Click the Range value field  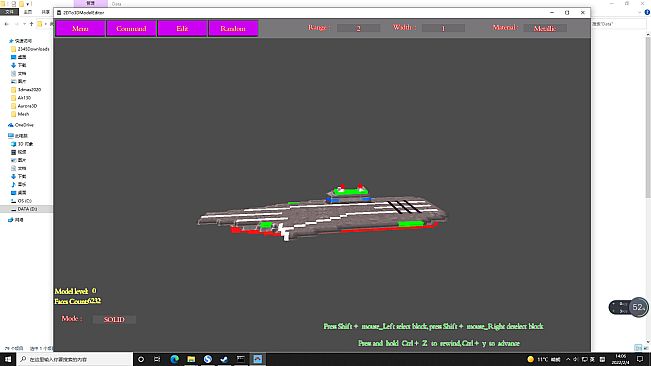[358, 28]
